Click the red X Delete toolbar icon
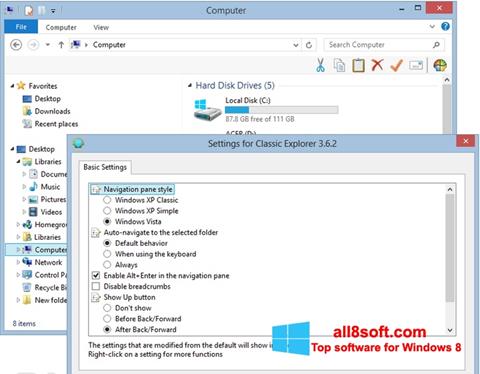This screenshot has width=480, height=374. click(377, 65)
